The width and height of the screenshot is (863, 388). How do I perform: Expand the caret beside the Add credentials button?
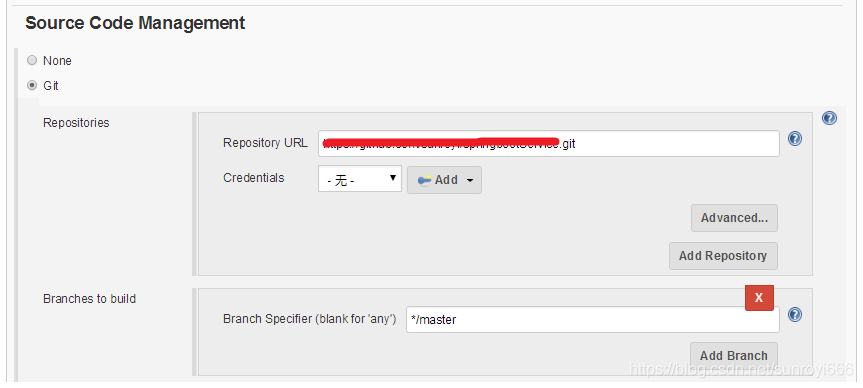tap(470, 181)
